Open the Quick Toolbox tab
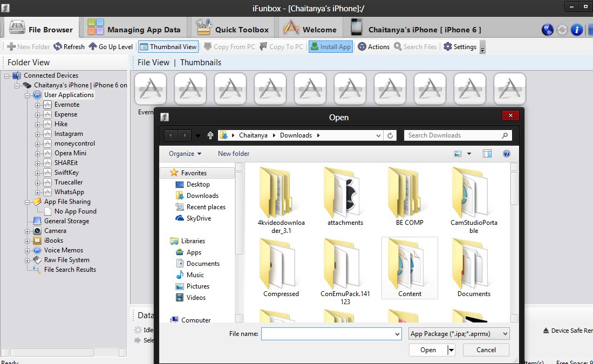593x364 pixels. pos(232,29)
